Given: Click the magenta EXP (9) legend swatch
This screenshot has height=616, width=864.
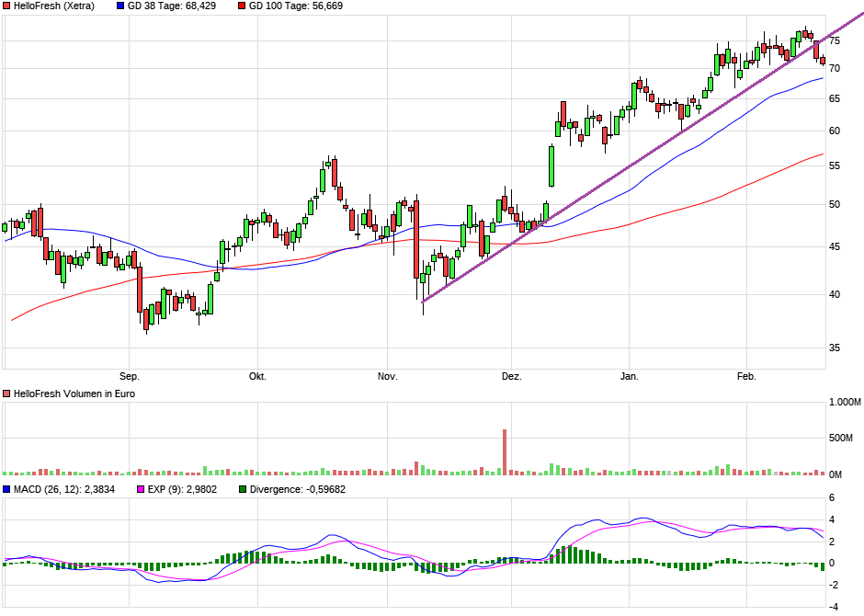Looking at the screenshot, I should pos(141,489).
